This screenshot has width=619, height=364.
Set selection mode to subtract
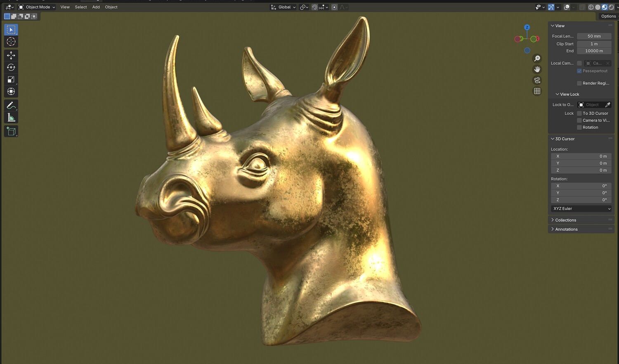click(20, 17)
